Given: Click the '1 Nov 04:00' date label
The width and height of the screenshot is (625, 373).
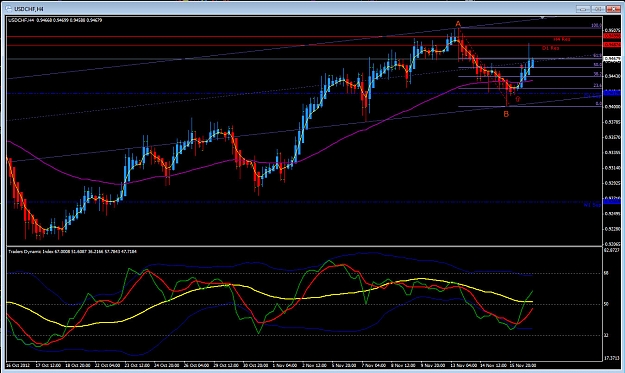Looking at the screenshot, I should click(285, 365).
